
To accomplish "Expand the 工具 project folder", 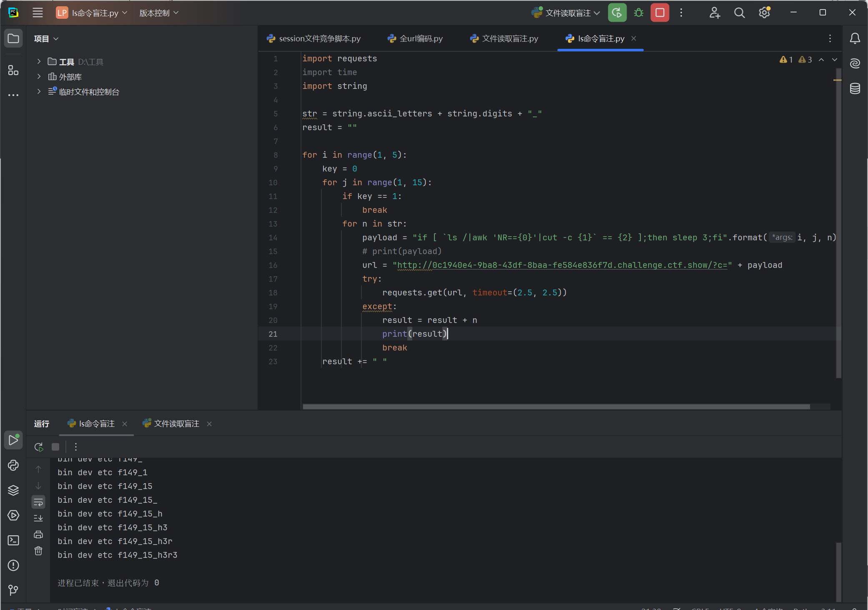I will [39, 61].
